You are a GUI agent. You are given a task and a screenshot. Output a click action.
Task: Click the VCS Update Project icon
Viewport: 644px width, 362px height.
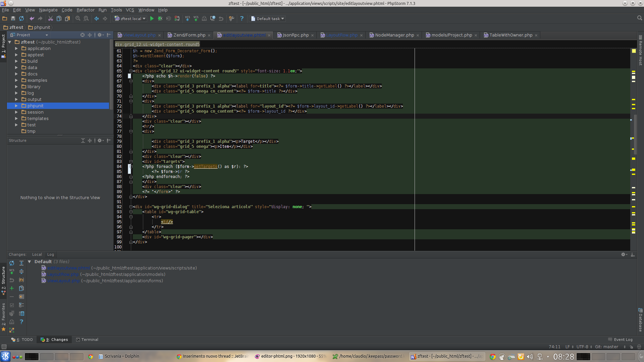click(x=187, y=18)
